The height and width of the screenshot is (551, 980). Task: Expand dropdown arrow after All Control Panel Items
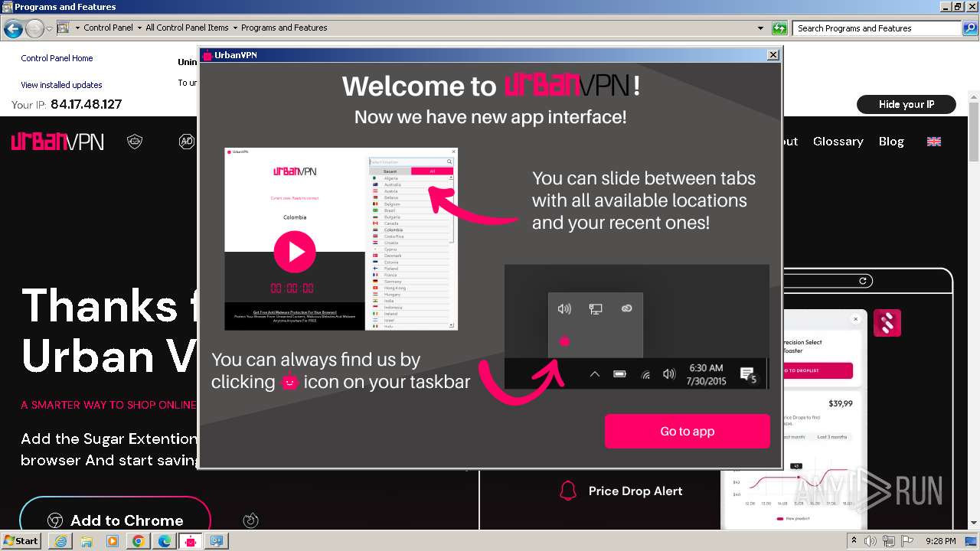(x=235, y=28)
